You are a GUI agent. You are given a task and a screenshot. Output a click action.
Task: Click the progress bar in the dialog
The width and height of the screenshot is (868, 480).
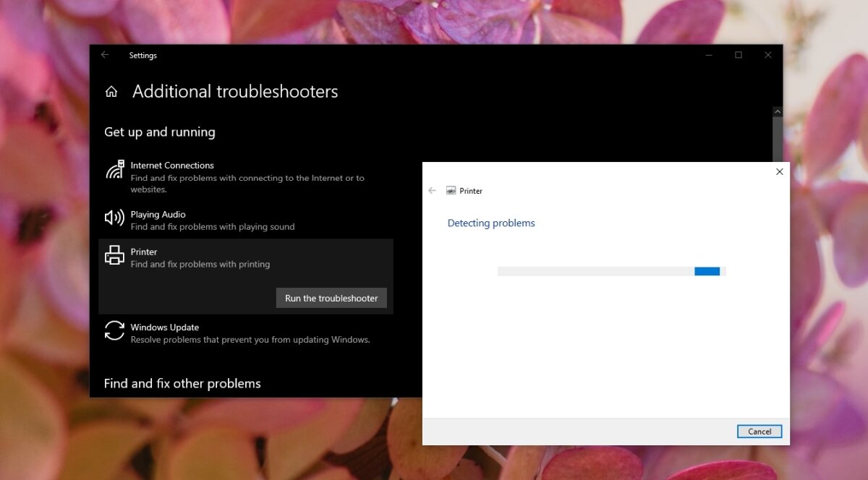pyautogui.click(x=611, y=270)
